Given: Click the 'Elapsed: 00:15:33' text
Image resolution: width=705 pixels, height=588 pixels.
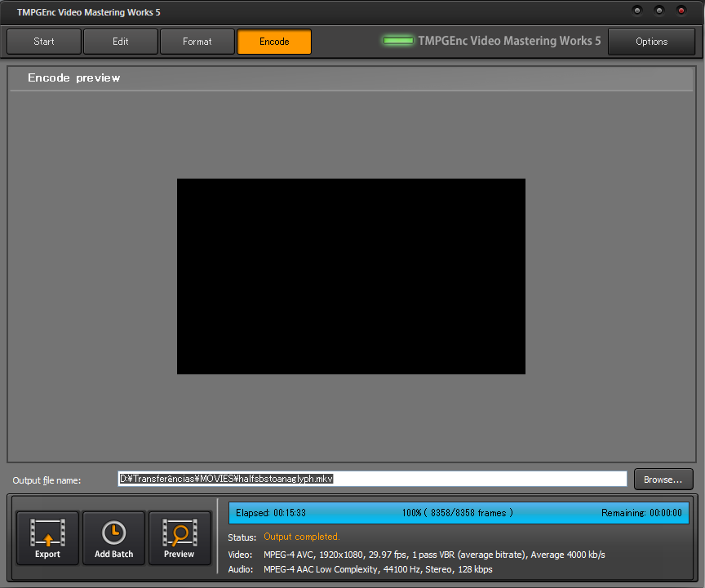Looking at the screenshot, I should pos(271,513).
